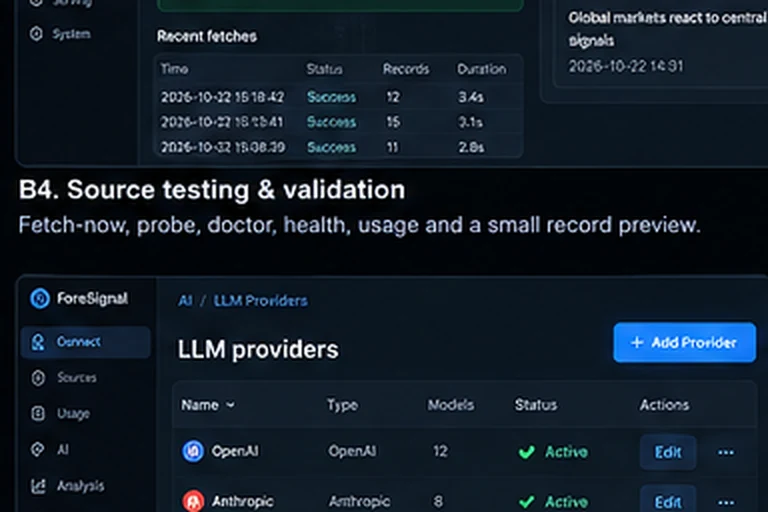768x512 pixels.
Task: Click the Analysis chart icon
Action: point(38,486)
